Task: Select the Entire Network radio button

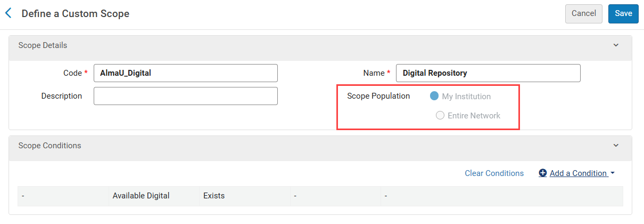Action: 440,115
